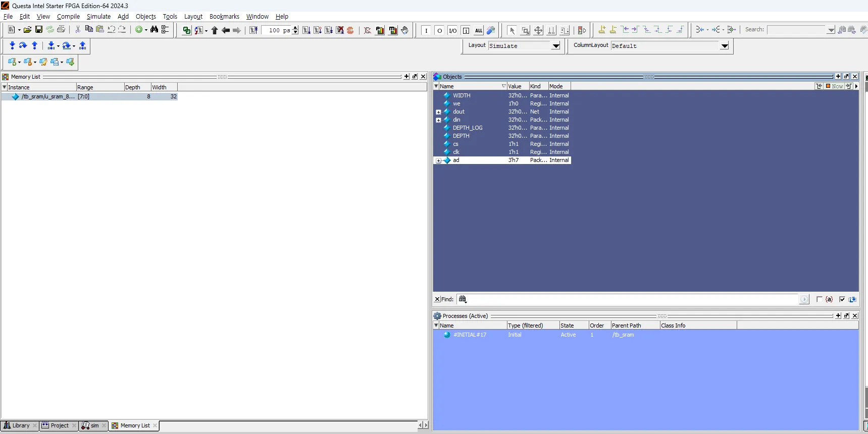The image size is (868, 434).
Task: Click the Break simulation red X icon
Action: click(340, 30)
